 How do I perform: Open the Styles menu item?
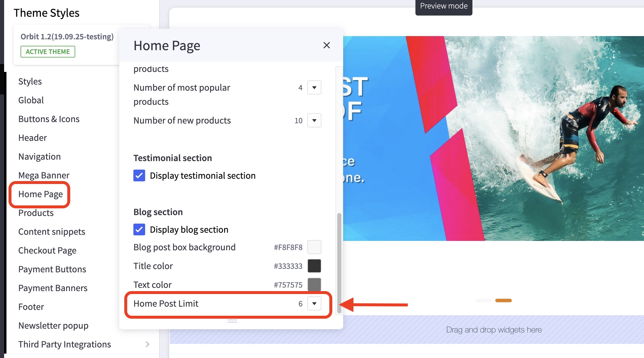click(x=30, y=81)
